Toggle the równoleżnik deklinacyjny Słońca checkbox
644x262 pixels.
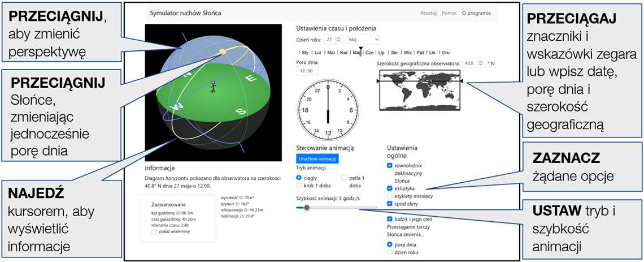[389, 165]
